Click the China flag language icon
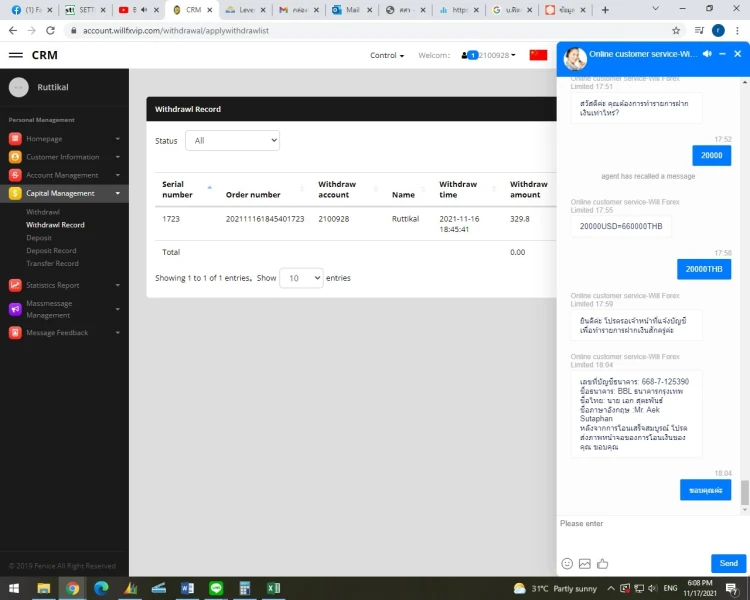Viewport: 750px width, 600px height. (x=538, y=55)
